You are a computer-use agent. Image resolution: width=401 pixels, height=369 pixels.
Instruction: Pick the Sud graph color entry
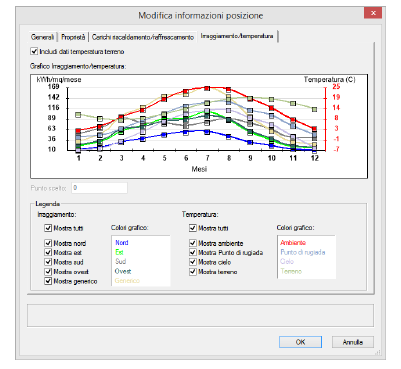pyautogui.click(x=120, y=262)
